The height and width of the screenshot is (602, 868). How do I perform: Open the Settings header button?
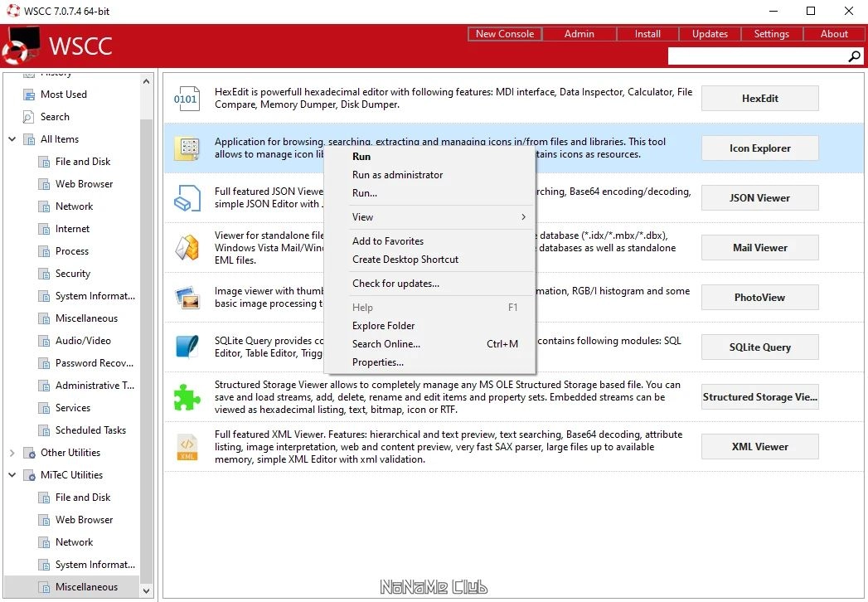point(772,34)
